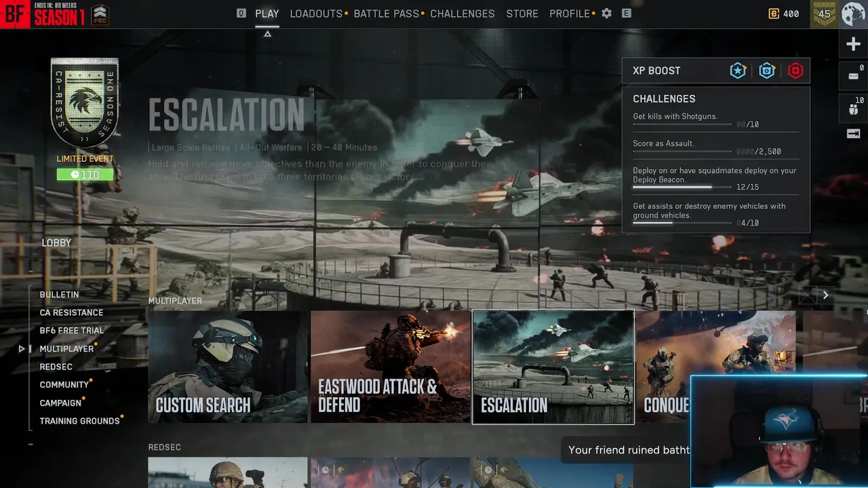Open the PROFILE tab
Viewport: 868px width, 488px height.
click(570, 14)
